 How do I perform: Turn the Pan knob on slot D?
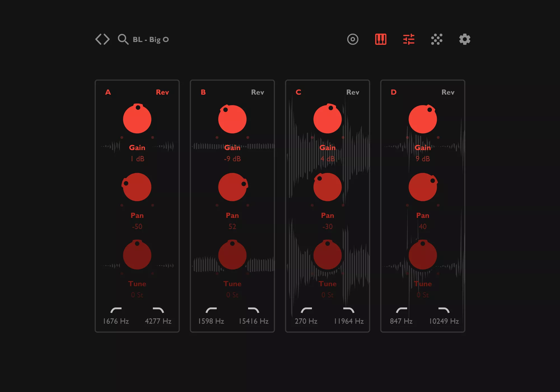tap(423, 187)
